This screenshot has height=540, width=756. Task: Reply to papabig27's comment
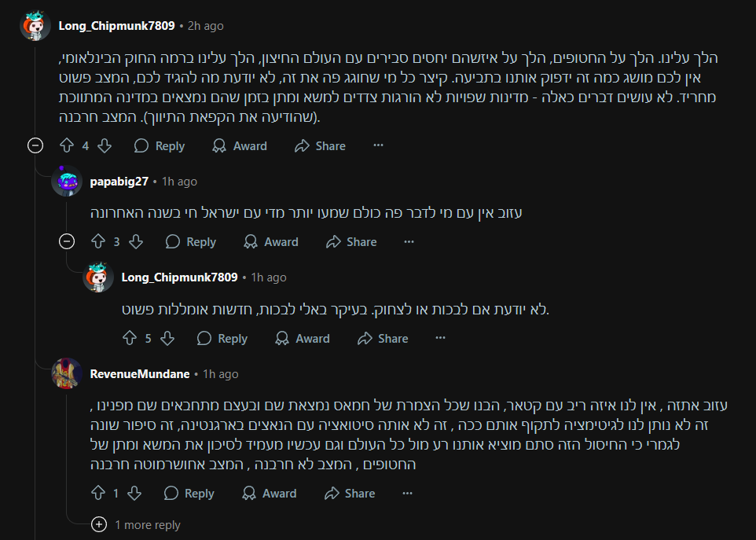(x=191, y=241)
